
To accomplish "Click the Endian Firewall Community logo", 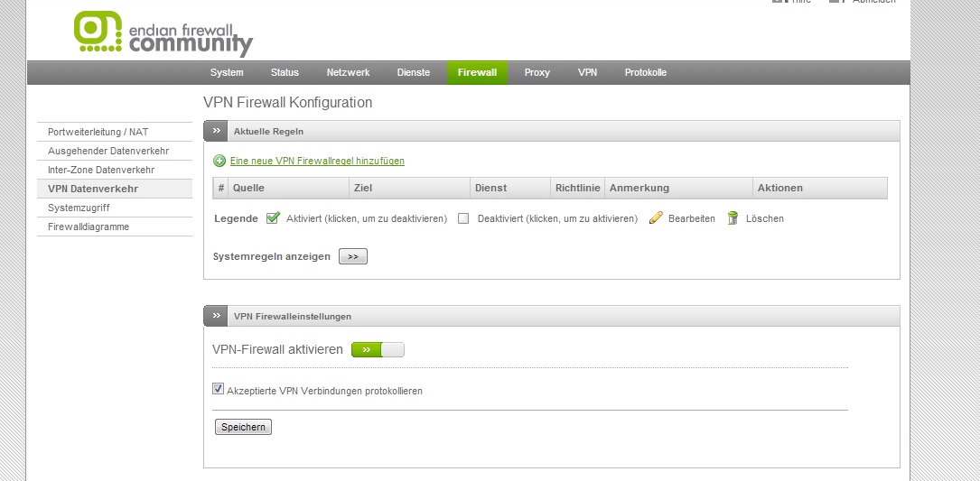I will coord(163,33).
